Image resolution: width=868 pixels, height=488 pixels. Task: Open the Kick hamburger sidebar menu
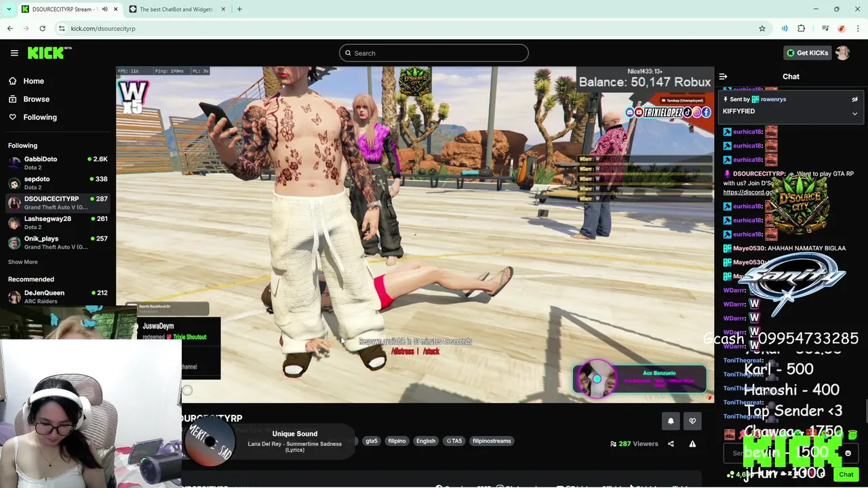pyautogui.click(x=14, y=53)
